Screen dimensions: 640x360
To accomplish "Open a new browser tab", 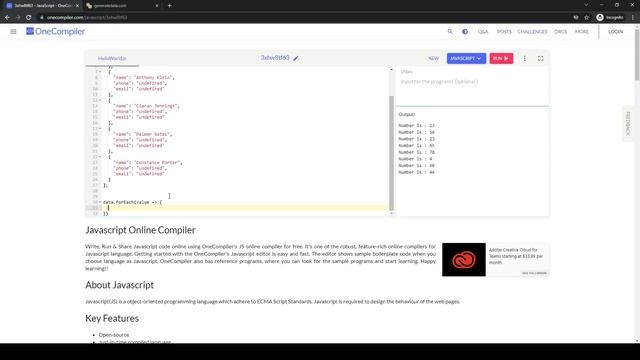I will [169, 6].
